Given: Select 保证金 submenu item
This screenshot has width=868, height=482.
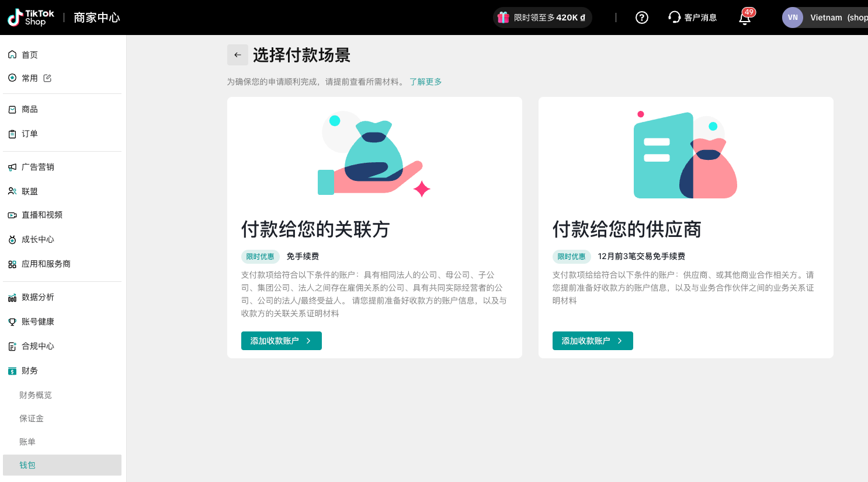Looking at the screenshot, I should click(32, 418).
